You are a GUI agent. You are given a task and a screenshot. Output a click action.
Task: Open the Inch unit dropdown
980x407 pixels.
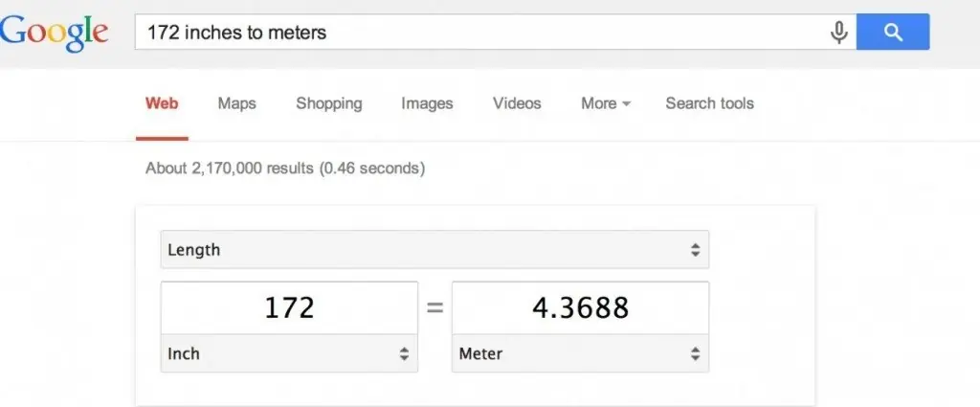coord(289,354)
